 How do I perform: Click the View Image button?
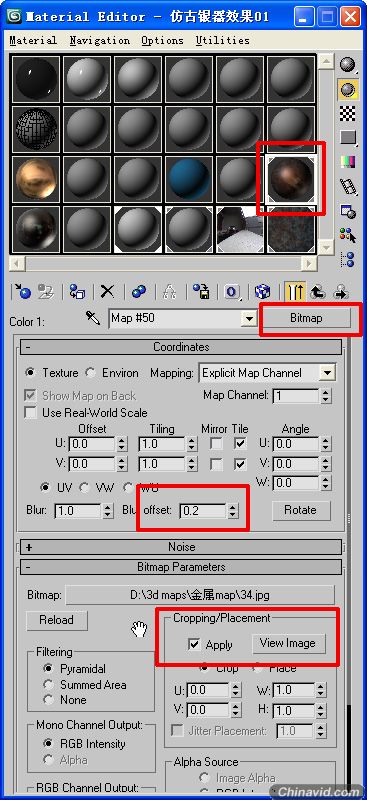pyautogui.click(x=288, y=643)
